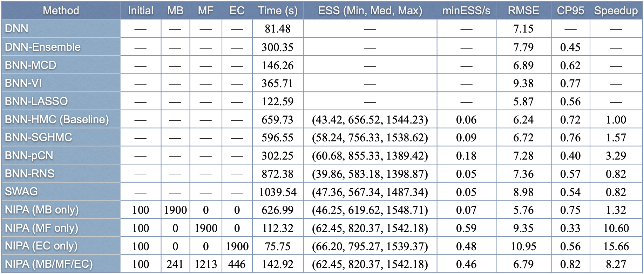Screen dimensions: 644x274
Task: Click the SWAG row label
Action: [x=21, y=191]
